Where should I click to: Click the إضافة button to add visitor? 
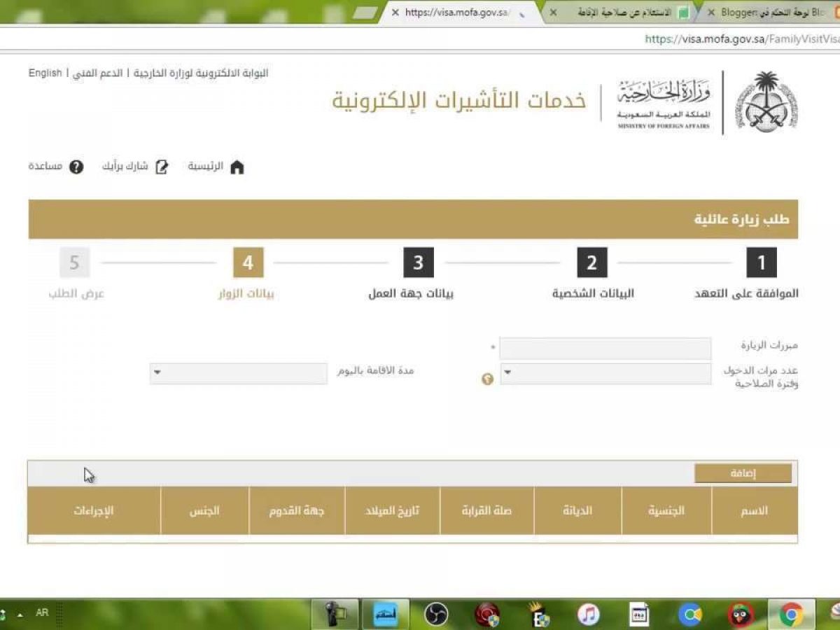click(743, 474)
